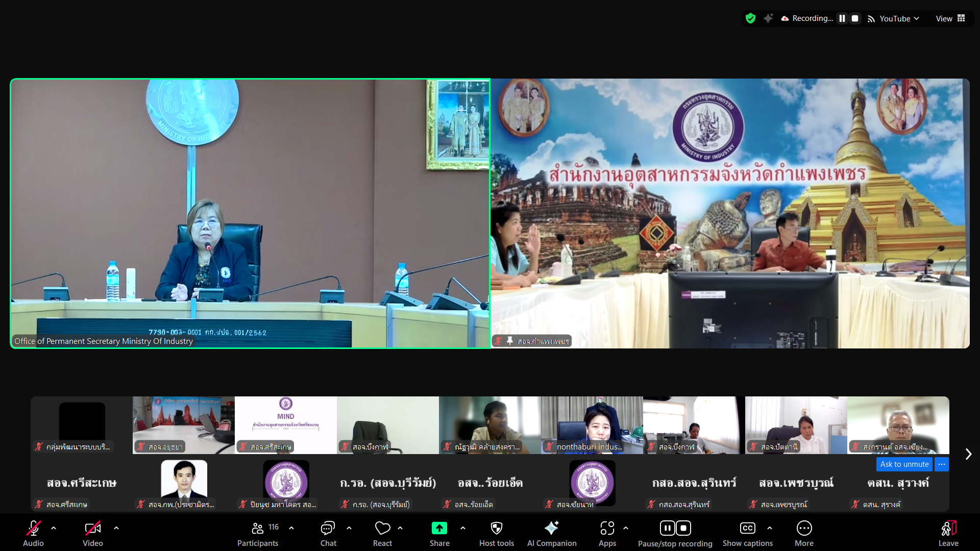Pause recording in top recording indicator
Image resolution: width=980 pixels, height=551 pixels.
click(842, 18)
